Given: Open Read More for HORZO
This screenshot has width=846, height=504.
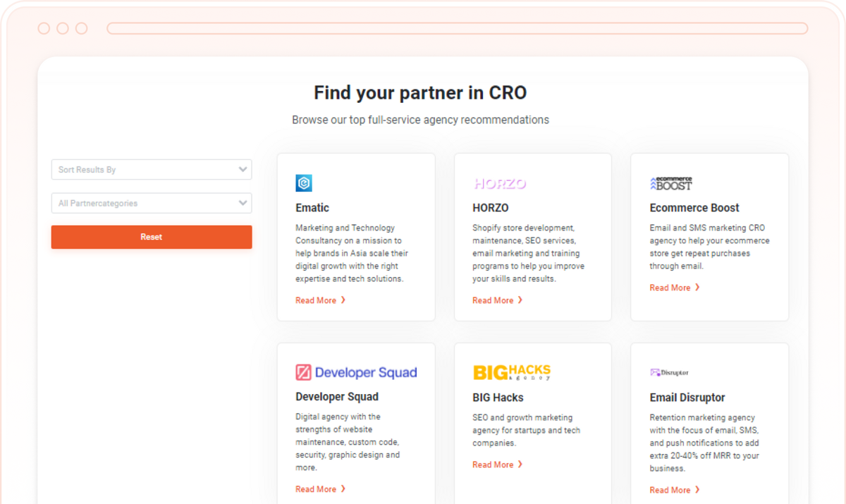Looking at the screenshot, I should pyautogui.click(x=493, y=300).
